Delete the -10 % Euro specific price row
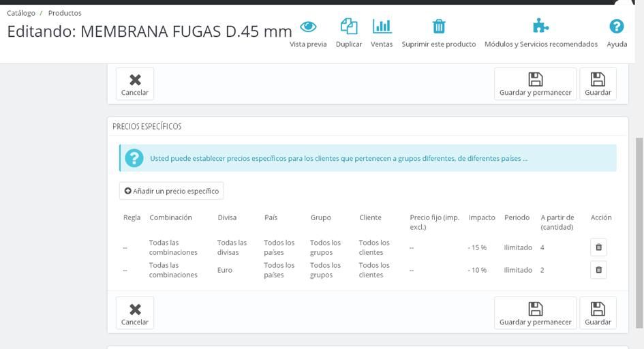The image size is (644, 349). 598,270
